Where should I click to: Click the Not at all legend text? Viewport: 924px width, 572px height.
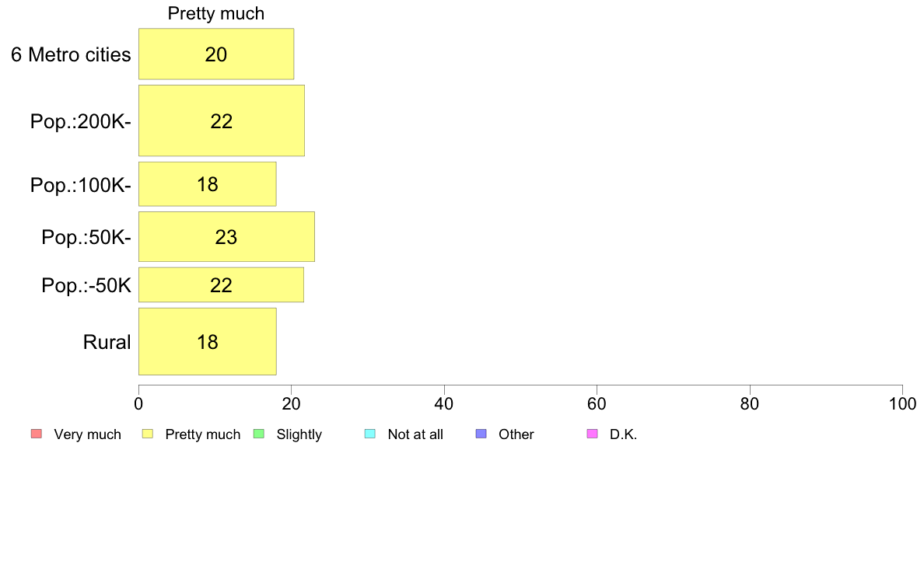tap(415, 434)
